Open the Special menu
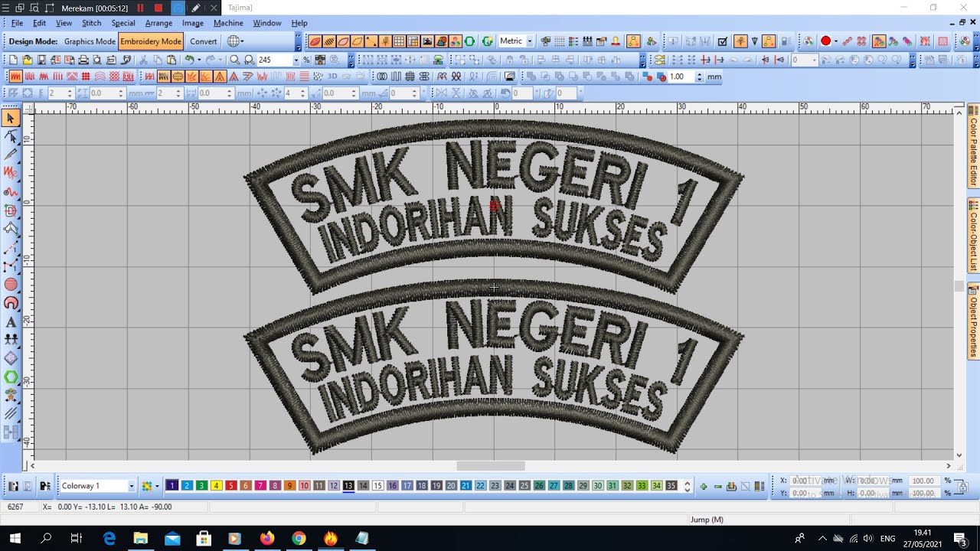The height and width of the screenshot is (551, 980). click(122, 23)
